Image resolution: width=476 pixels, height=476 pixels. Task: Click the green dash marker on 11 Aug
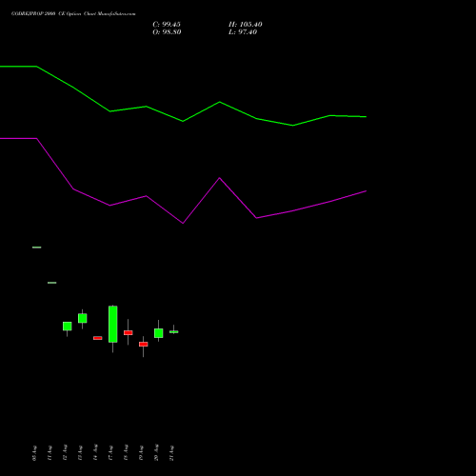(52, 283)
